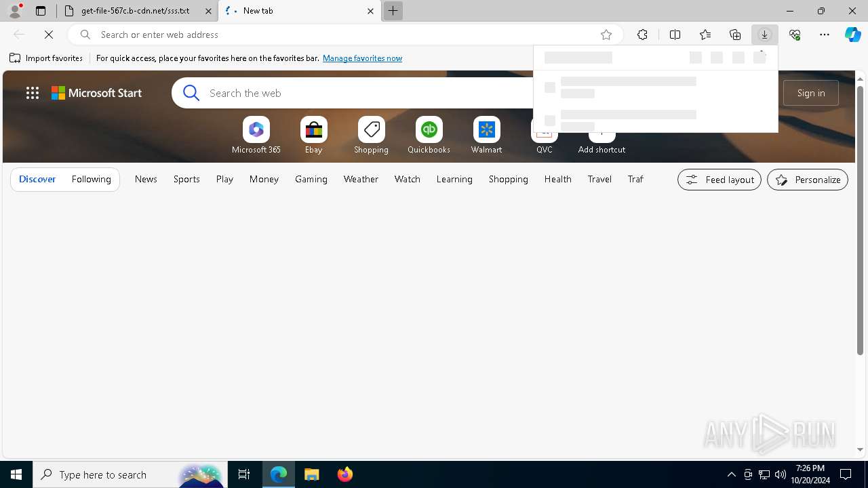Select the Following feed tab
Image resolution: width=868 pixels, height=488 pixels.
[x=91, y=179]
